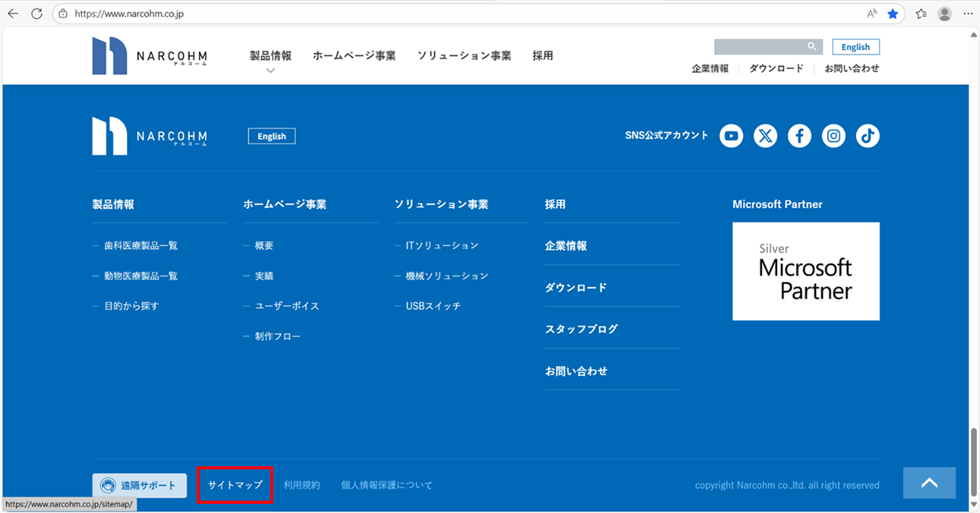Click the 遠隔サポート button

point(139,485)
